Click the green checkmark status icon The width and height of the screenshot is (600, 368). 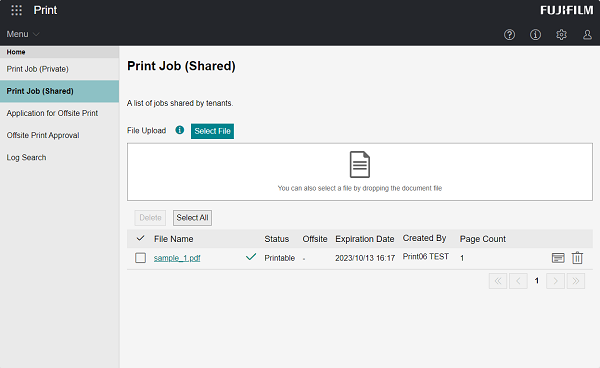(251, 257)
